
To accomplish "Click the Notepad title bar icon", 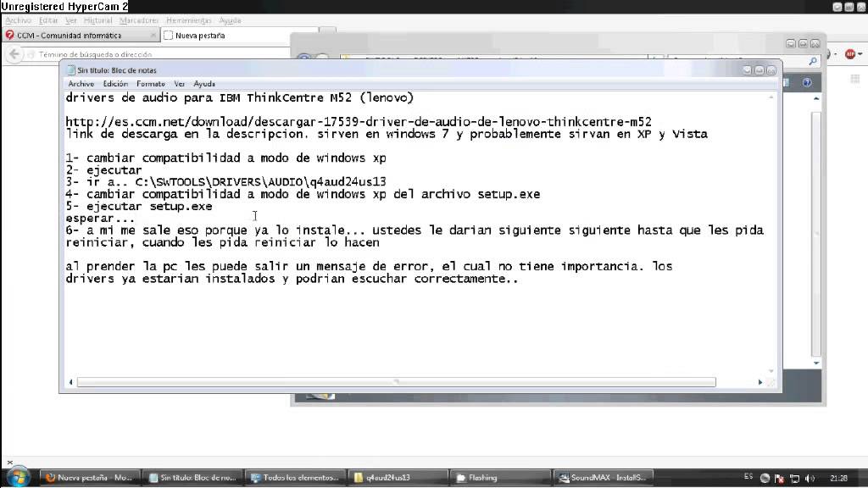I will (70, 70).
